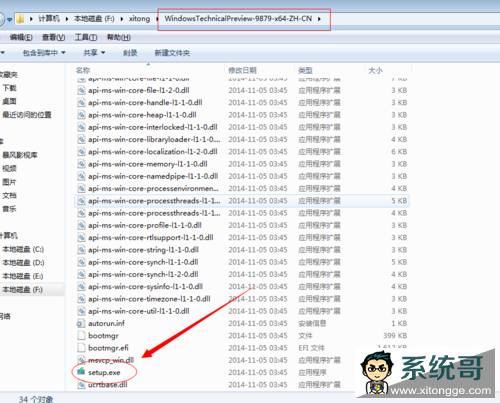Open the 工具(T) menu
The image size is (500, 403).
click(x=86, y=37)
